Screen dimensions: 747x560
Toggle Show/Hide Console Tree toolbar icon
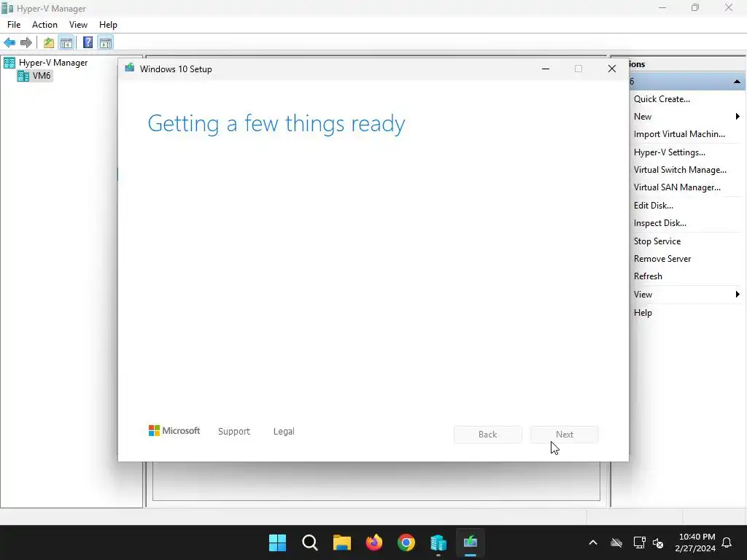point(66,43)
